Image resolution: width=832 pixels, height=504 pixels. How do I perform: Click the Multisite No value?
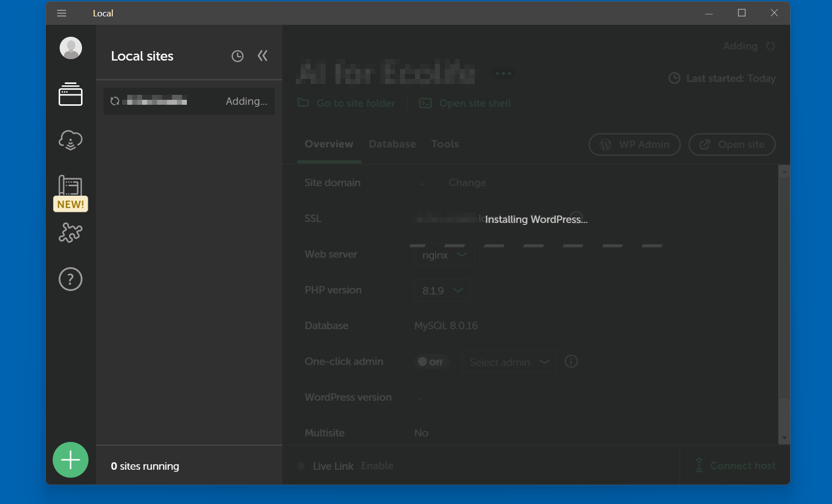pos(421,433)
